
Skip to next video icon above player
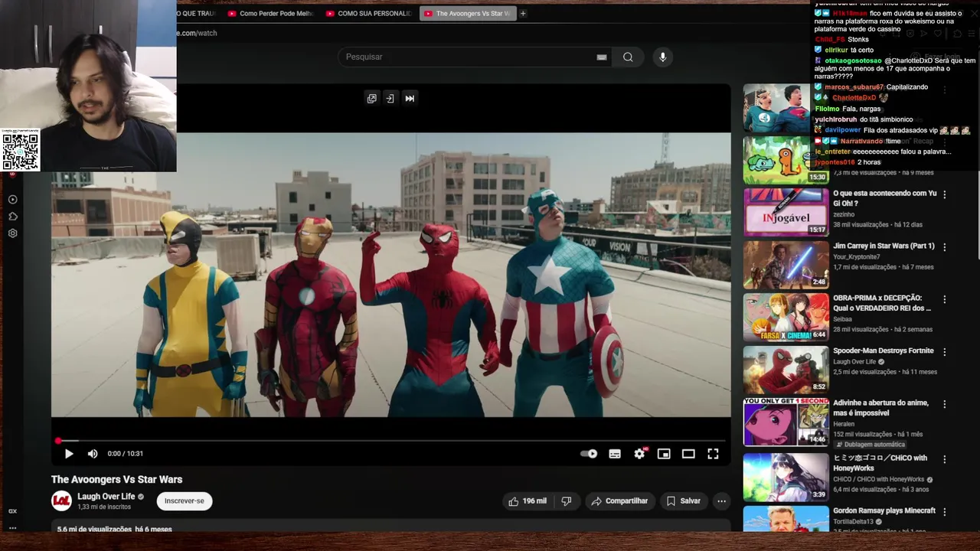410,98
